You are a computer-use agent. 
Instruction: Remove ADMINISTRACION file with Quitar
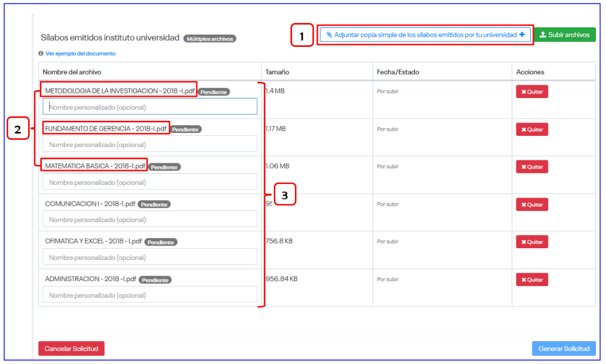coord(532,280)
